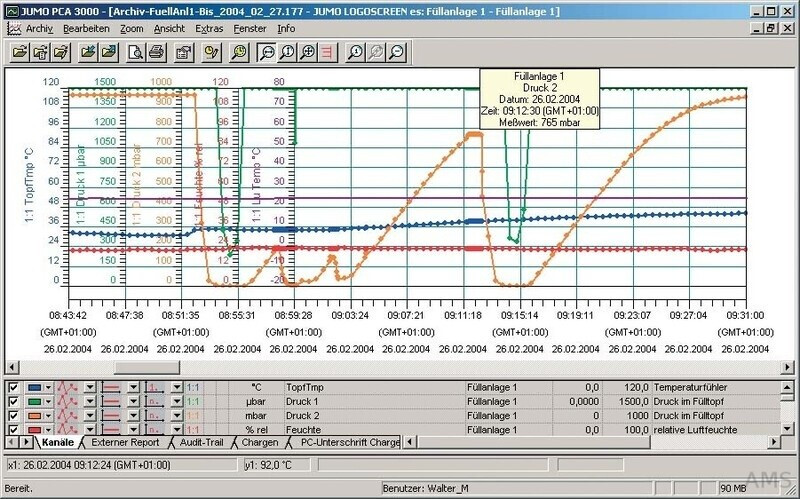Open color dropdown for Druck 2 channel
Screen dimensions: 800x499
47,416
